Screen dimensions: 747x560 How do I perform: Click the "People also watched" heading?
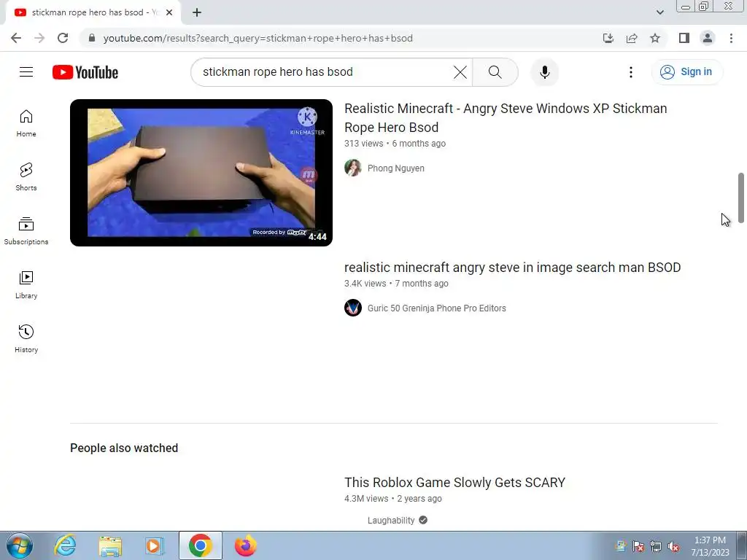[x=124, y=448]
